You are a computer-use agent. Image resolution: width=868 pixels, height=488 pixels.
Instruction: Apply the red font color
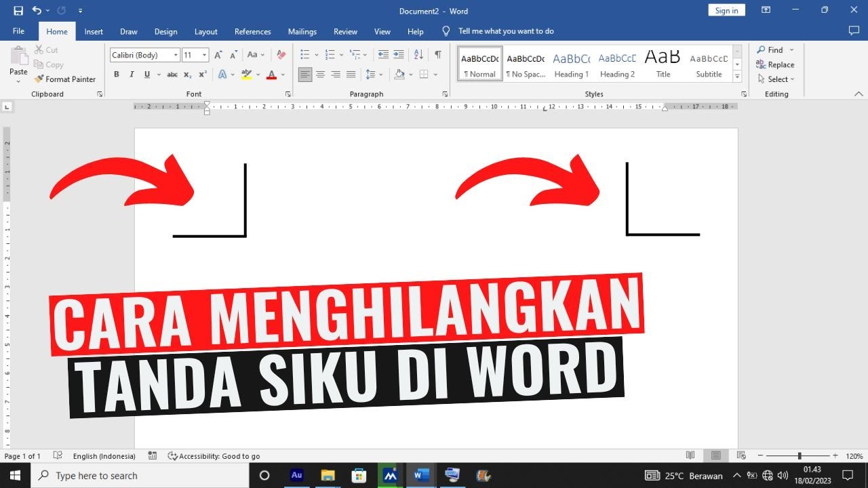pos(272,75)
